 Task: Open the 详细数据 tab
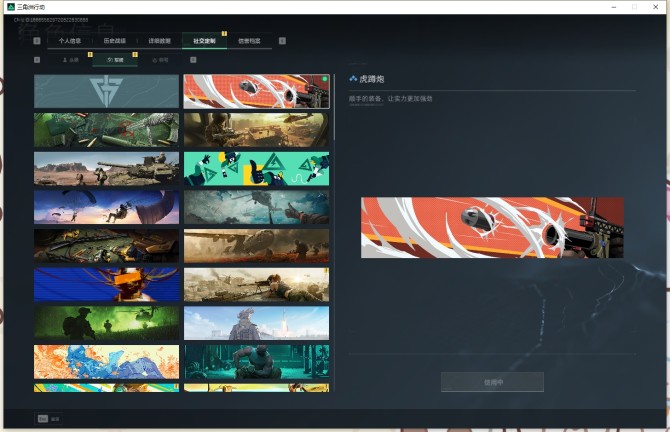(x=159, y=41)
